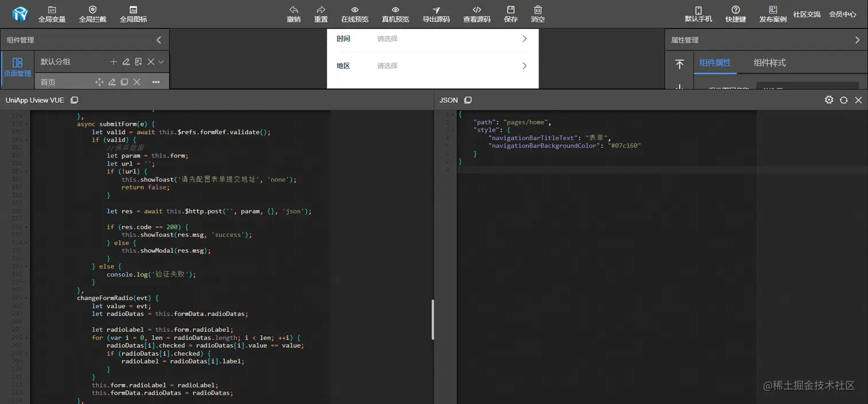This screenshot has width=868, height=404.
Task: Open 在线预览 online preview
Action: 355,14
